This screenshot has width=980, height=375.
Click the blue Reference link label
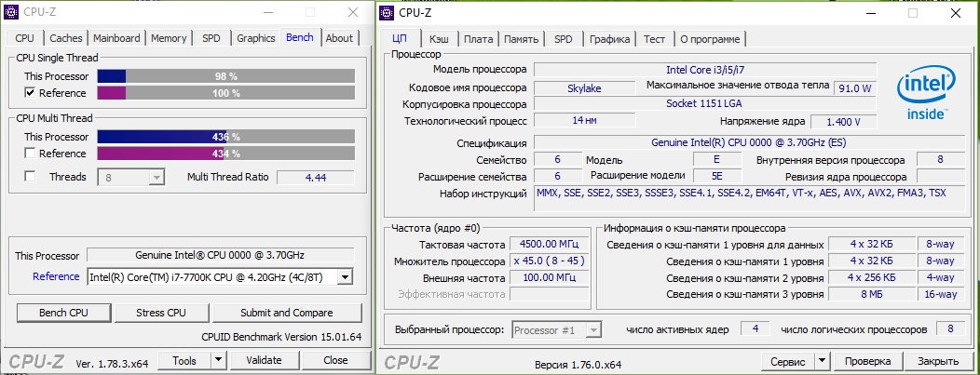point(56,276)
